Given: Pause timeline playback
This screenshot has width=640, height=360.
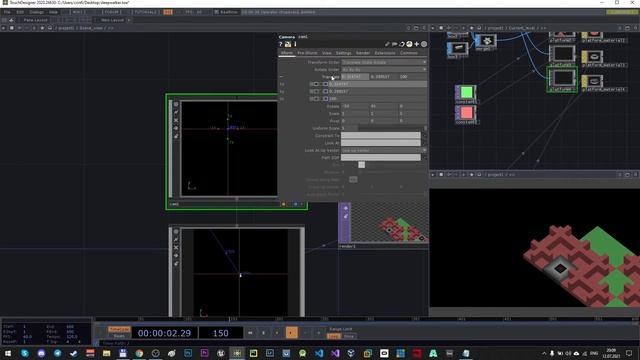Looking at the screenshot, I should click(264, 333).
